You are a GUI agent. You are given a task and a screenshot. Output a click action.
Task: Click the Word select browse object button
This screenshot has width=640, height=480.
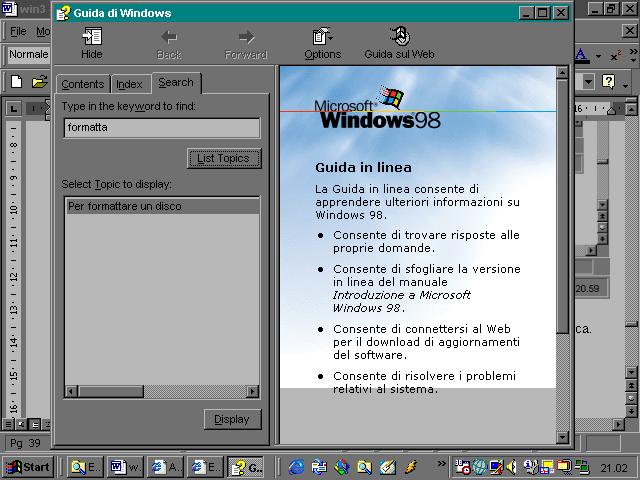tap(631, 398)
